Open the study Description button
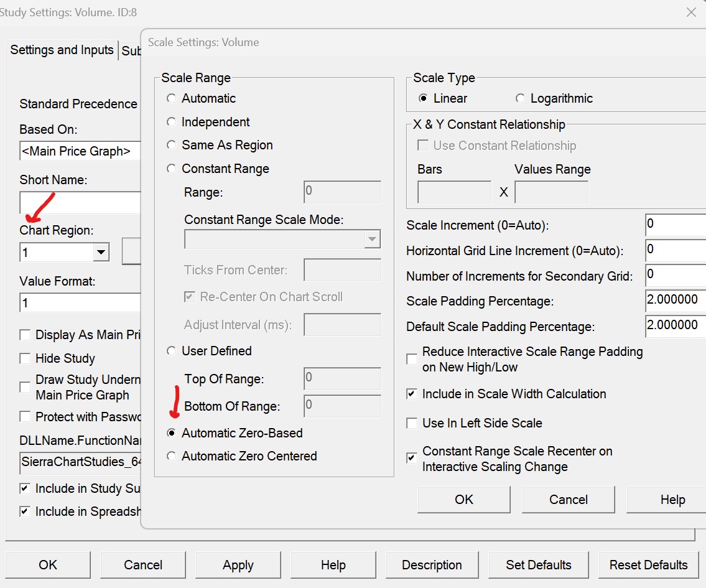Screen dimensions: 706x588 (x=432, y=565)
